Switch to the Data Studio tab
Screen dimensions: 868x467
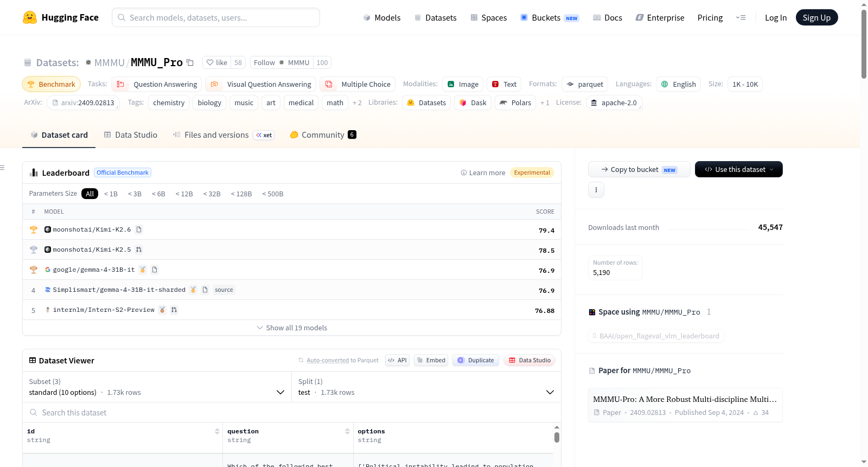coord(131,135)
